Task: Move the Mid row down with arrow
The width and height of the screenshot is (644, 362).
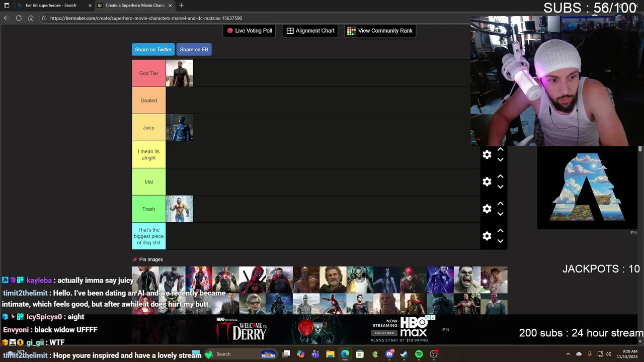Action: tap(501, 187)
